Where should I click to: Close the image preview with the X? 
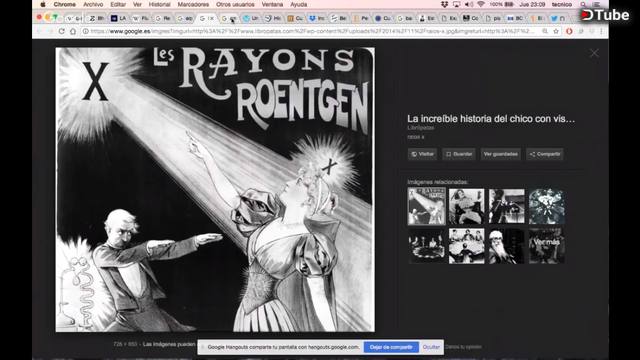click(594, 53)
